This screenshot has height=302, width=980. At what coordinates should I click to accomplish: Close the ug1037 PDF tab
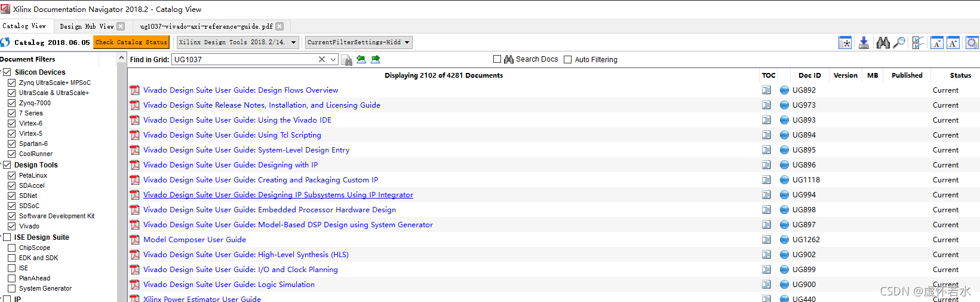(x=279, y=26)
